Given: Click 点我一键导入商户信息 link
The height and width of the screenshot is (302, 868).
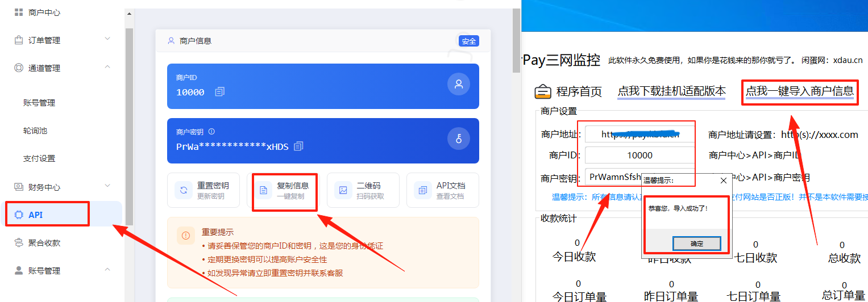Looking at the screenshot, I should pyautogui.click(x=800, y=91).
